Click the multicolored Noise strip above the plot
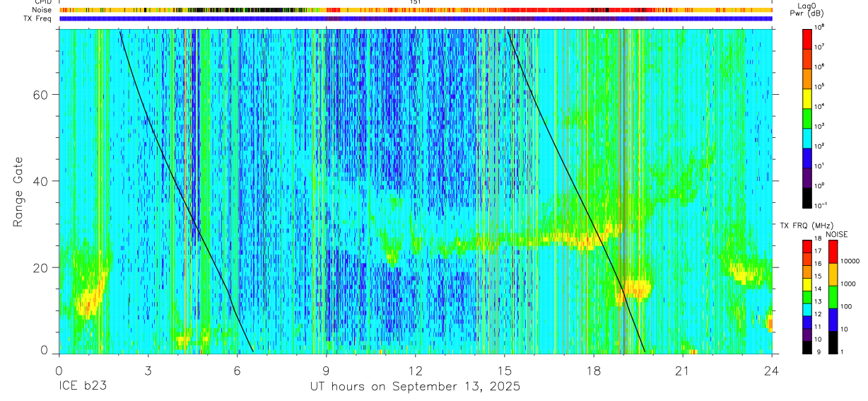Screen dimensions: 868x401 pos(416,10)
